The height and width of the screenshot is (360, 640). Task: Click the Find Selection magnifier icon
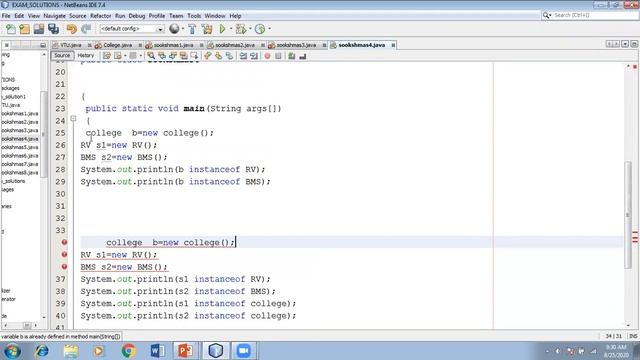point(151,56)
